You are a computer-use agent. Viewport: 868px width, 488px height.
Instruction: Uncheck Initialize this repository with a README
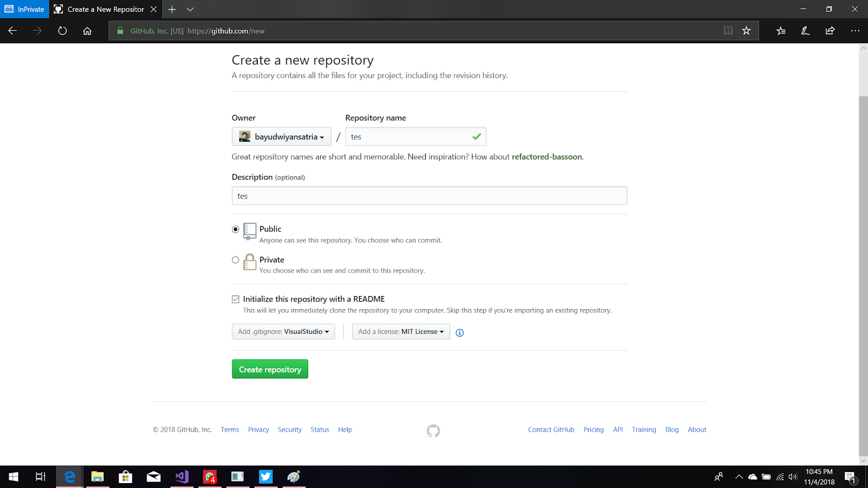235,299
